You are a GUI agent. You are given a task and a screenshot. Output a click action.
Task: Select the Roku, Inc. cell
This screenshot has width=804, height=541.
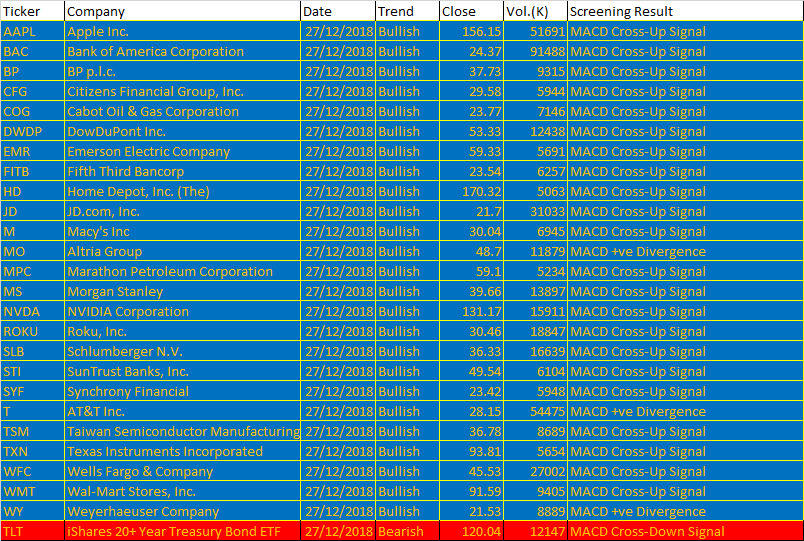coord(182,331)
